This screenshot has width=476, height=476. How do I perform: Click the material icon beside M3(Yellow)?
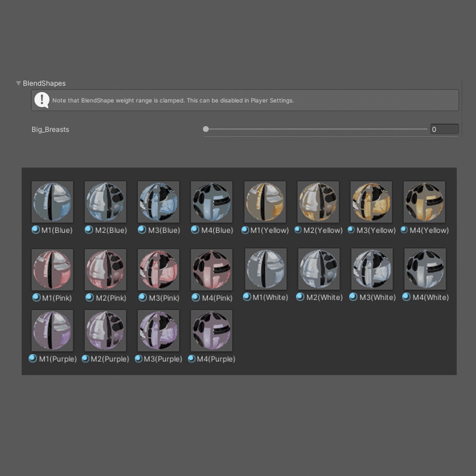(x=351, y=230)
